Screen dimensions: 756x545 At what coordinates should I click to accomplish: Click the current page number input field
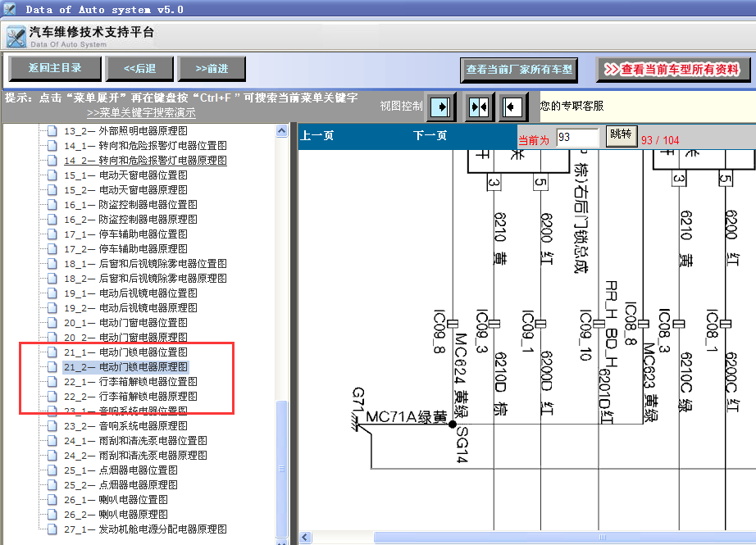577,138
